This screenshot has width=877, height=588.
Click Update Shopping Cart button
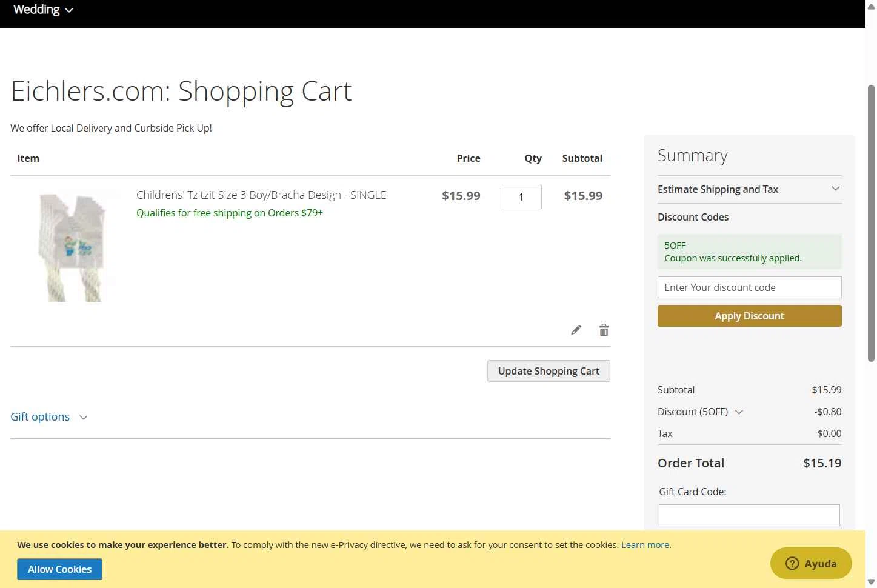coord(549,371)
